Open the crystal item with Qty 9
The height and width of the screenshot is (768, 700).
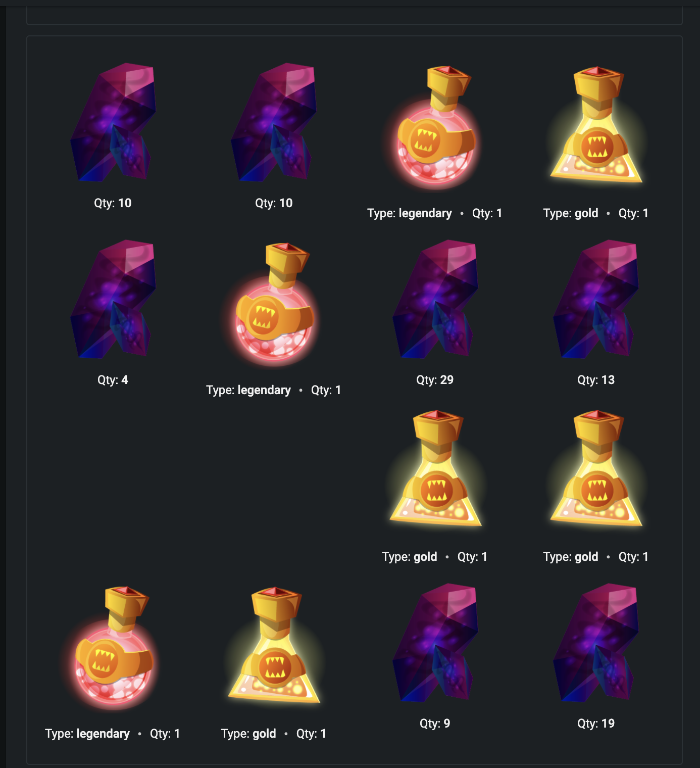pyautogui.click(x=435, y=643)
